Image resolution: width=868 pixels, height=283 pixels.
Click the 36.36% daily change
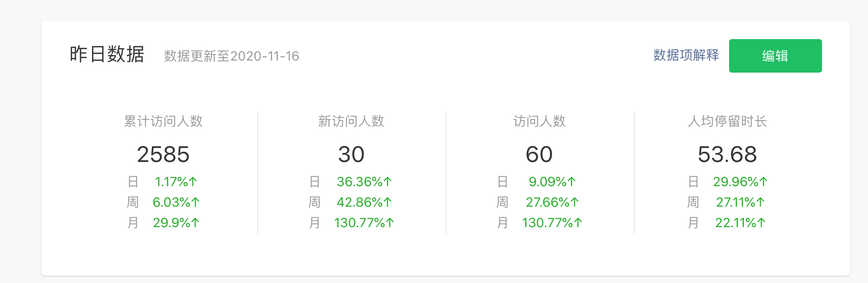click(364, 182)
